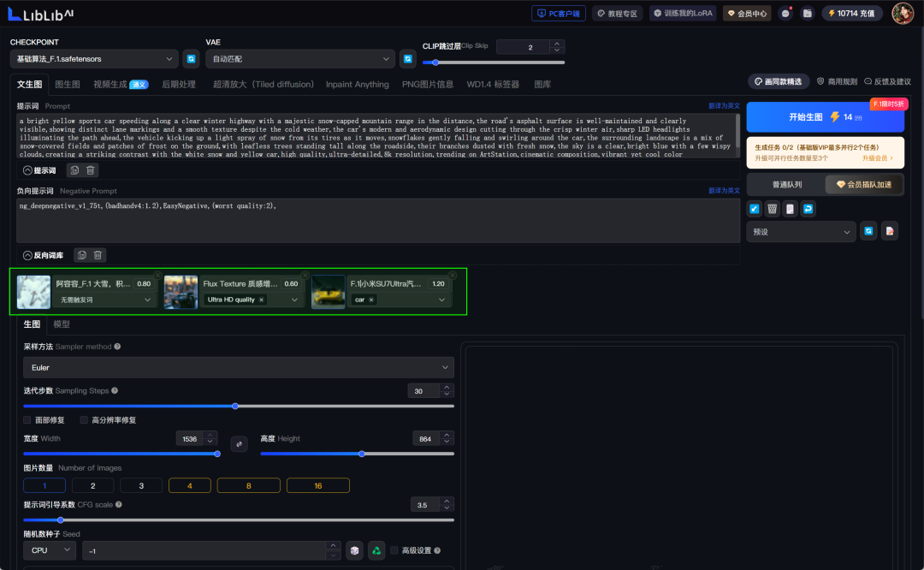Copy the negative prompt text
924x570 pixels.
click(x=81, y=255)
